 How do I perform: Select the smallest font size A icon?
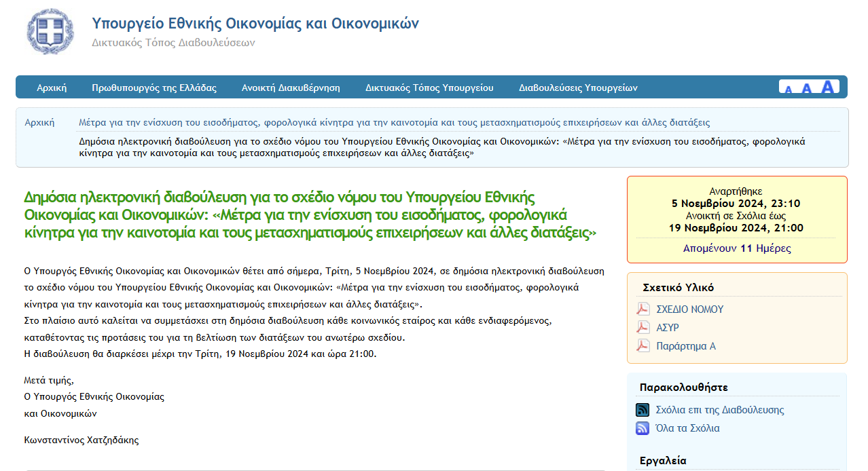click(789, 89)
